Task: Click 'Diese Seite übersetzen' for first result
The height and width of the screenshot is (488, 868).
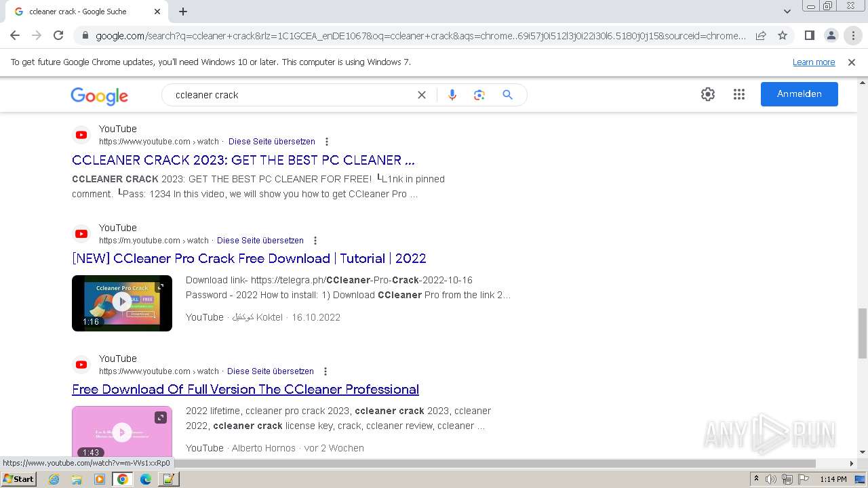Action: coord(272,142)
